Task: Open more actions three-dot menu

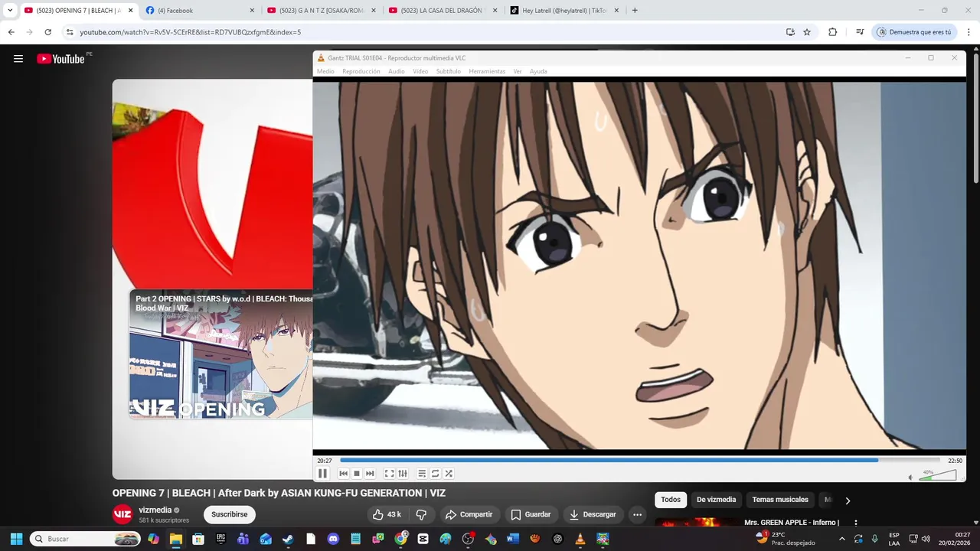Action: [x=637, y=514]
